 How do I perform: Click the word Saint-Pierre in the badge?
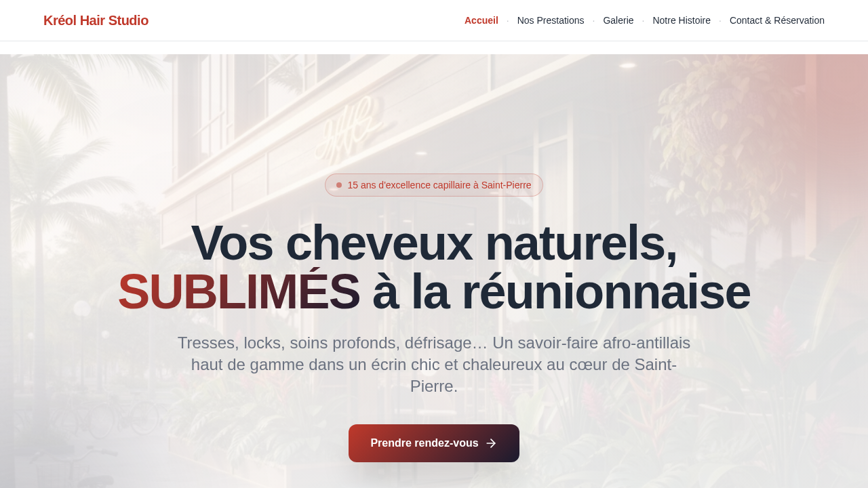click(x=507, y=185)
